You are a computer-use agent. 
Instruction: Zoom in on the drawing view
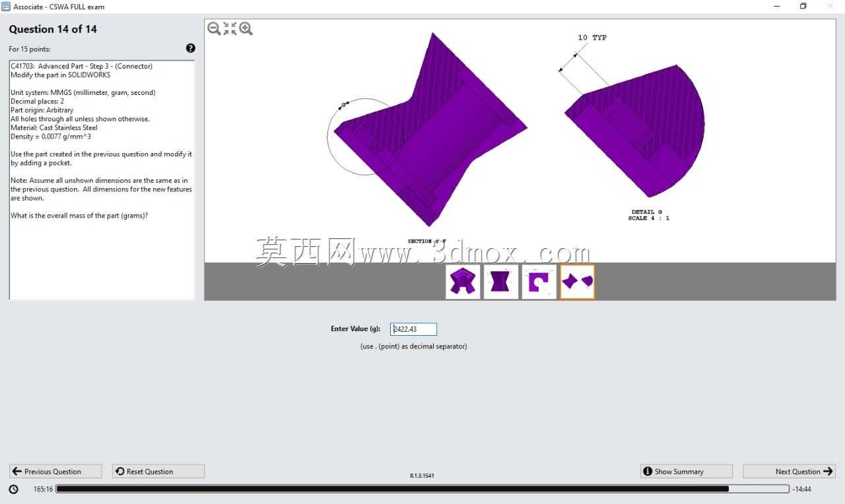click(x=246, y=28)
